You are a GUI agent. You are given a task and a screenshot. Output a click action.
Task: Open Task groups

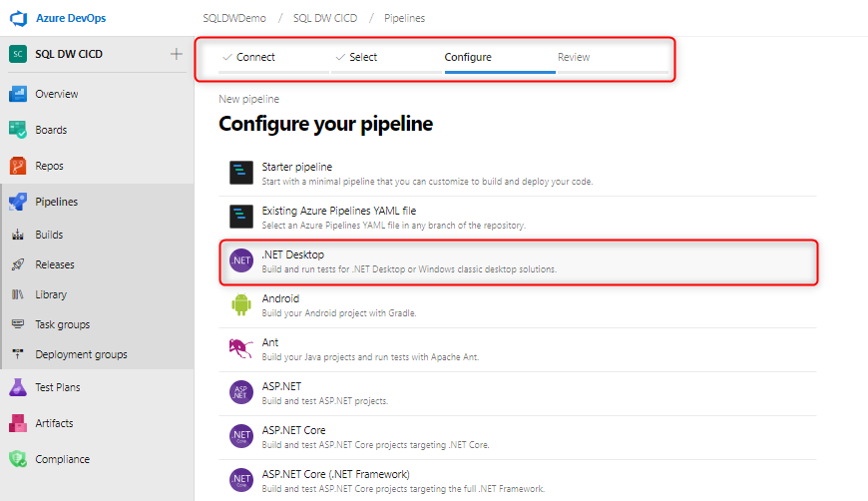[x=63, y=324]
